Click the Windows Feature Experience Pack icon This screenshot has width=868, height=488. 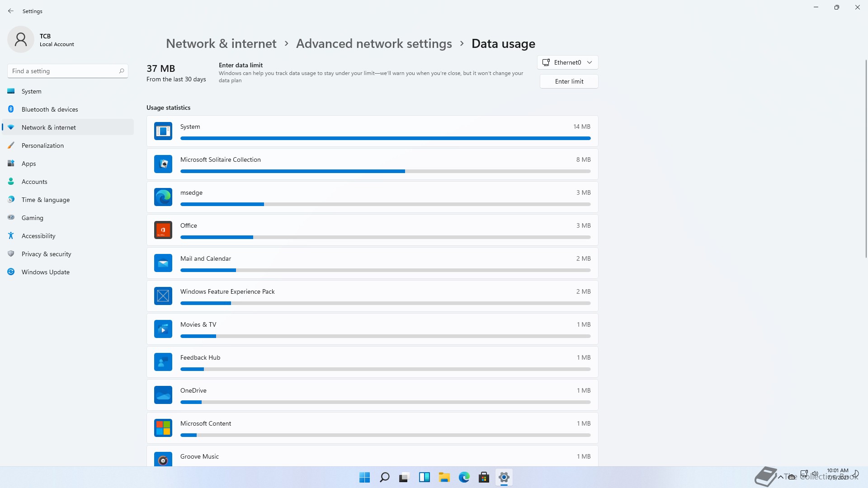coord(163,296)
